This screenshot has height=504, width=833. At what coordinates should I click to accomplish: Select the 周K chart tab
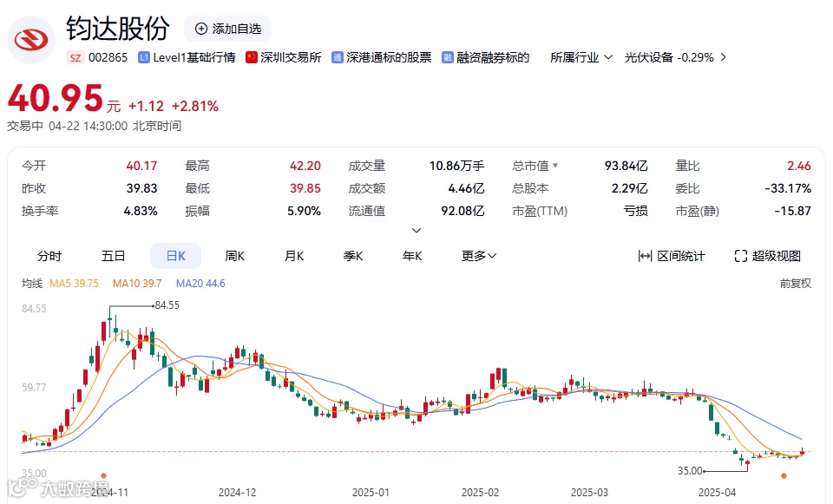pos(235,256)
